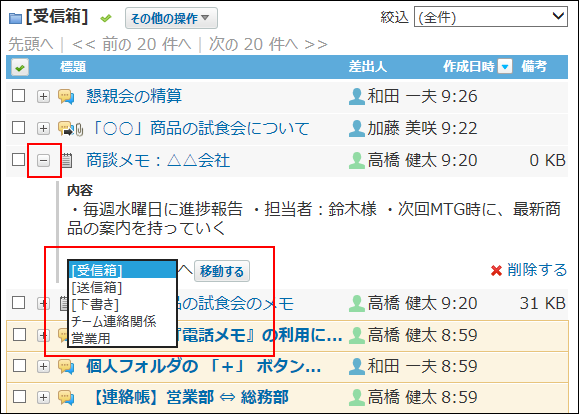Open the 商談メモ：△△会社 message link
The height and width of the screenshot is (414, 579).
pyautogui.click(x=158, y=161)
